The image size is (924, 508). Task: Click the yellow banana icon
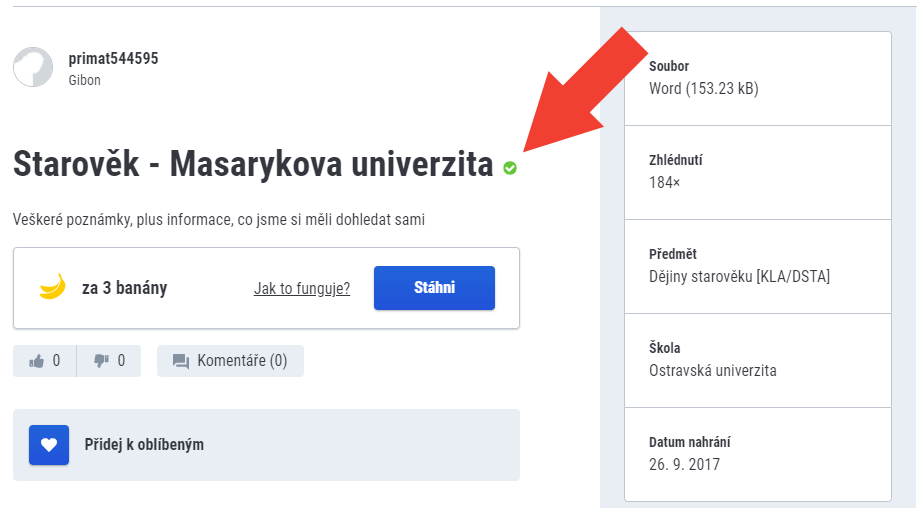[x=52, y=288]
